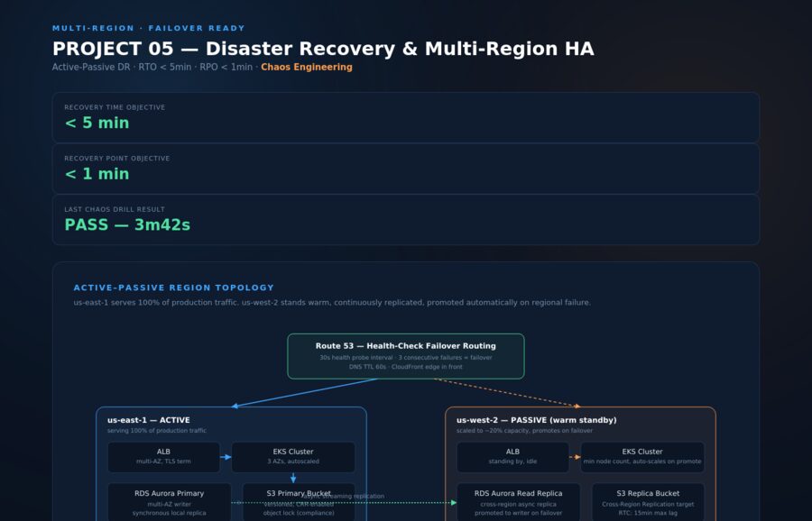The width and height of the screenshot is (812, 521).
Task: Click the Recovery Point Objective card
Action: pyautogui.click(x=405, y=169)
